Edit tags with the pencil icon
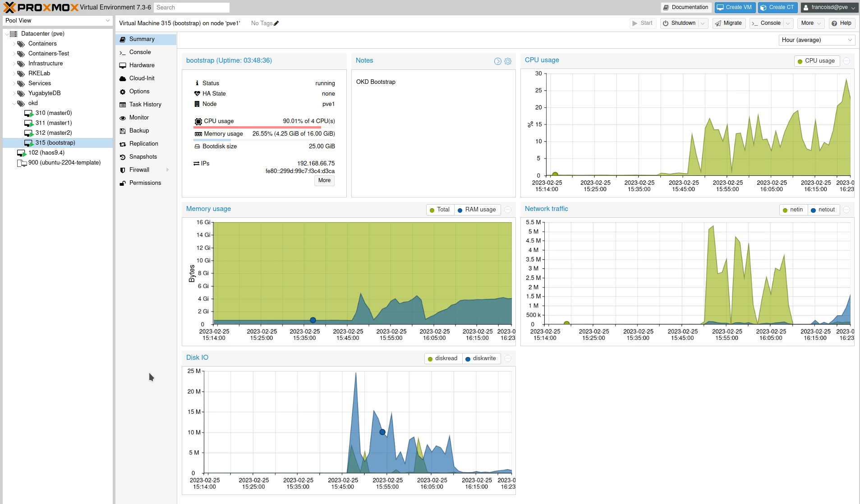 pyautogui.click(x=276, y=23)
